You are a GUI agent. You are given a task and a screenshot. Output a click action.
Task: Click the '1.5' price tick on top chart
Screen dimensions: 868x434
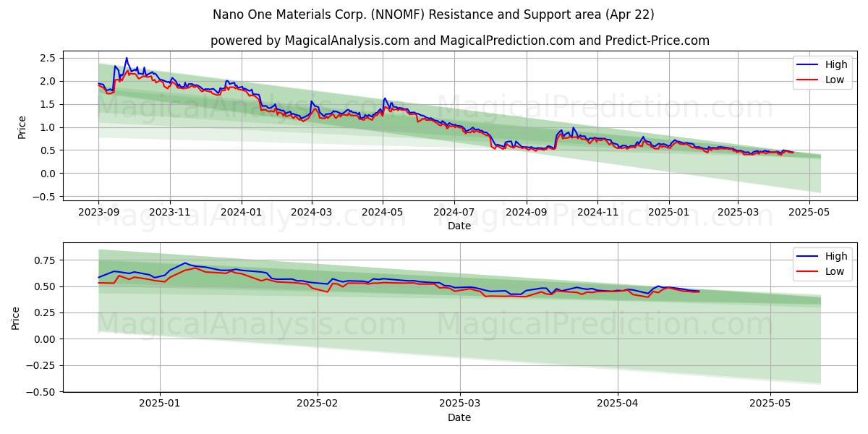click(49, 104)
